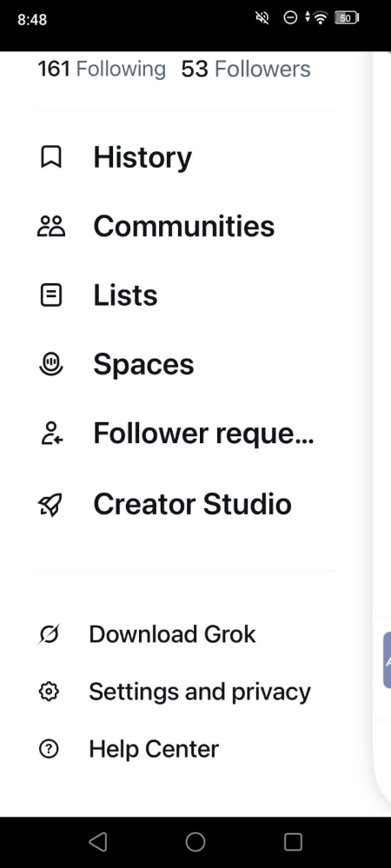
Task: Tap the History bookmark icon
Action: pyautogui.click(x=51, y=156)
